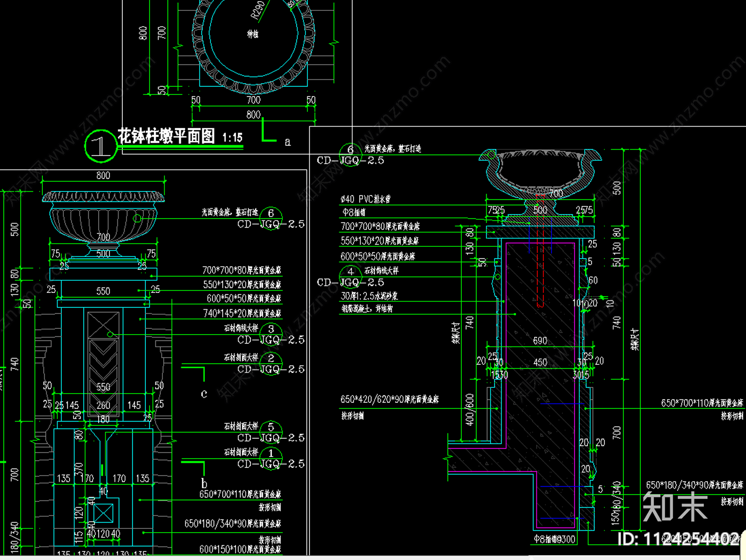Click section mark letter c
746x560 pixels.
[x=204, y=394]
